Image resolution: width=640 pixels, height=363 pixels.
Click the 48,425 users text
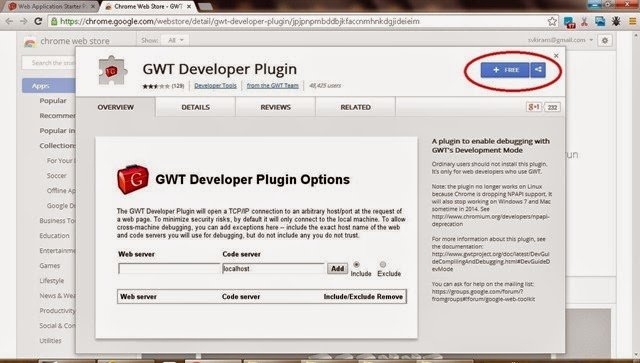pos(325,85)
